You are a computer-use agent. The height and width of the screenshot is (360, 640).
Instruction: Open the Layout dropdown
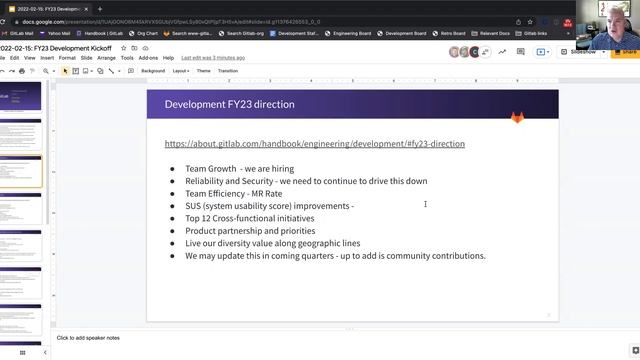[180, 71]
